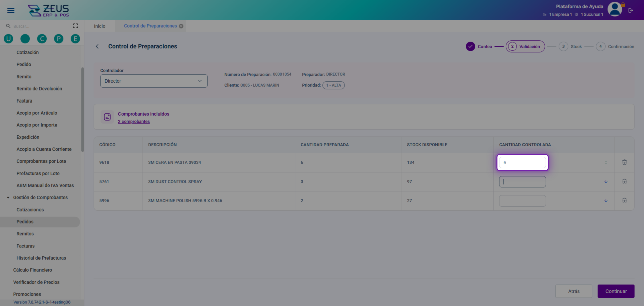Open Acopio por Importe

click(37, 125)
